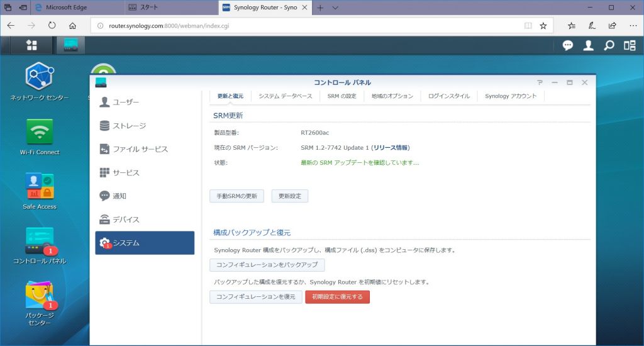Open the SRM search magnifier icon
Viewport: 644px width, 346px height.
609,45
